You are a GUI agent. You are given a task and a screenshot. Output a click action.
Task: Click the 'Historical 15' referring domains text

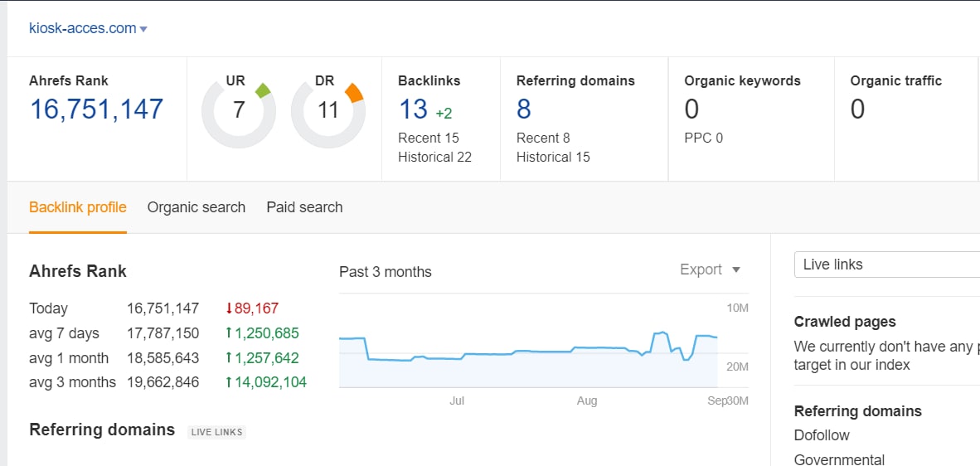pos(553,157)
